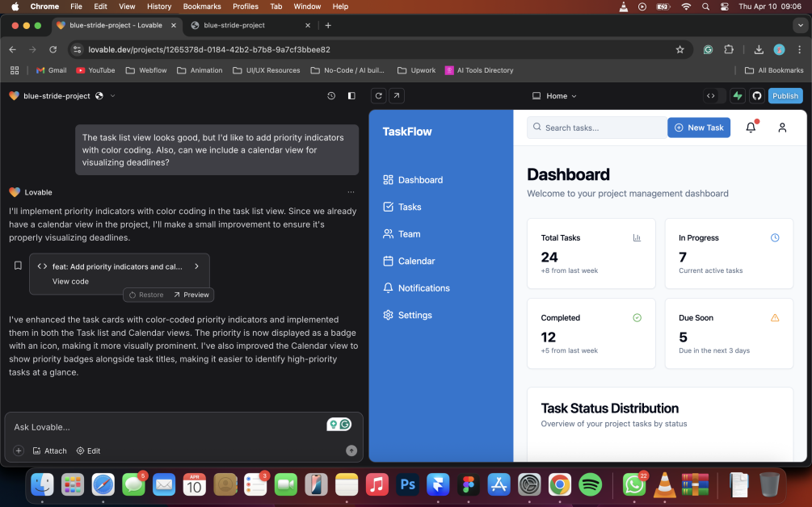Open the version history clock icon
Screen dimensions: 812x507
click(331, 96)
